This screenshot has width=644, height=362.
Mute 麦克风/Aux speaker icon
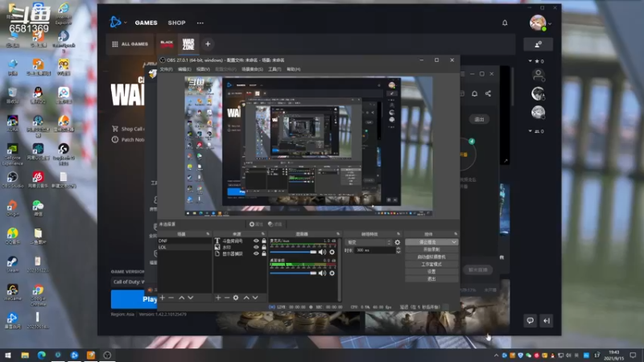(x=323, y=252)
